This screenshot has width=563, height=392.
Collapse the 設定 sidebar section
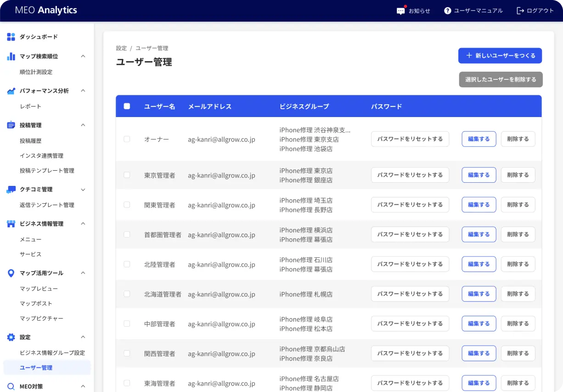click(x=83, y=337)
